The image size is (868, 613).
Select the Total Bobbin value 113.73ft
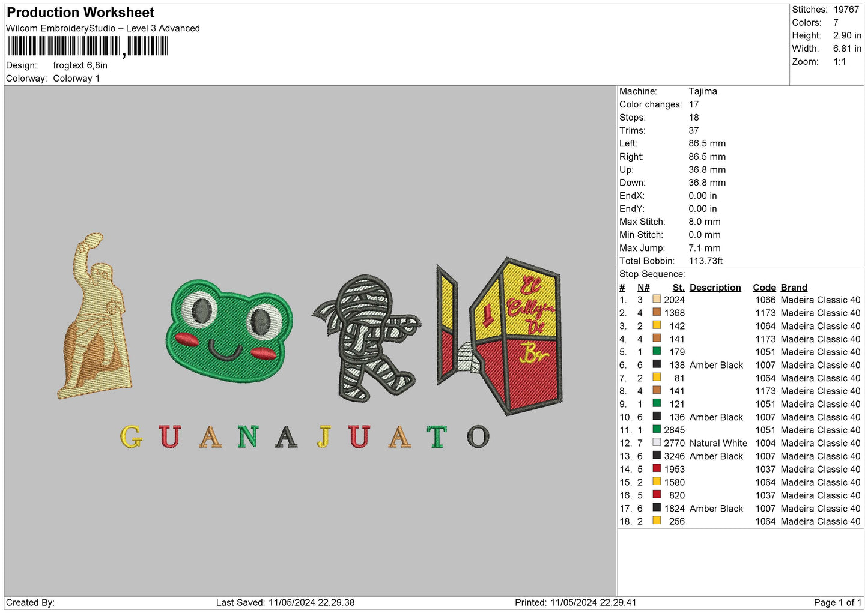(x=705, y=261)
